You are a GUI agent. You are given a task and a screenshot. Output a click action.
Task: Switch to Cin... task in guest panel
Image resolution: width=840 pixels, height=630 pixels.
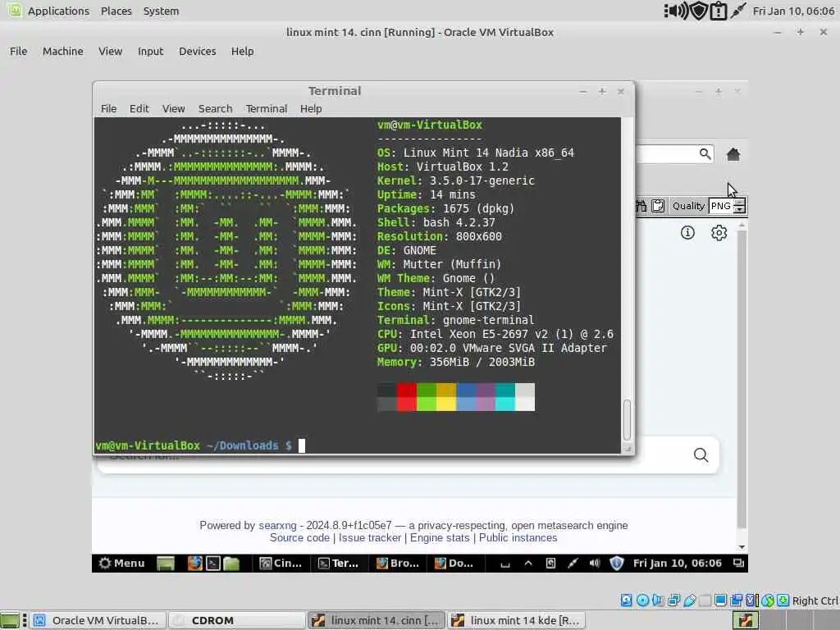281,563
